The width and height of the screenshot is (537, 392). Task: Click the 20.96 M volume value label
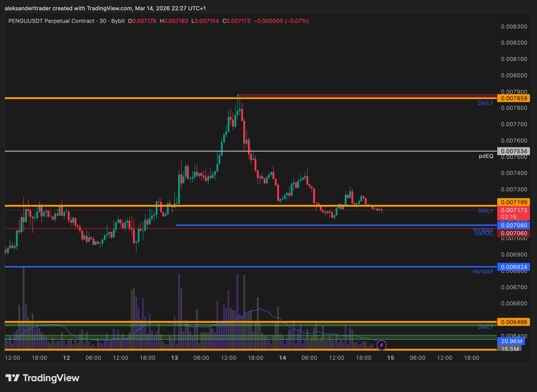point(511,341)
